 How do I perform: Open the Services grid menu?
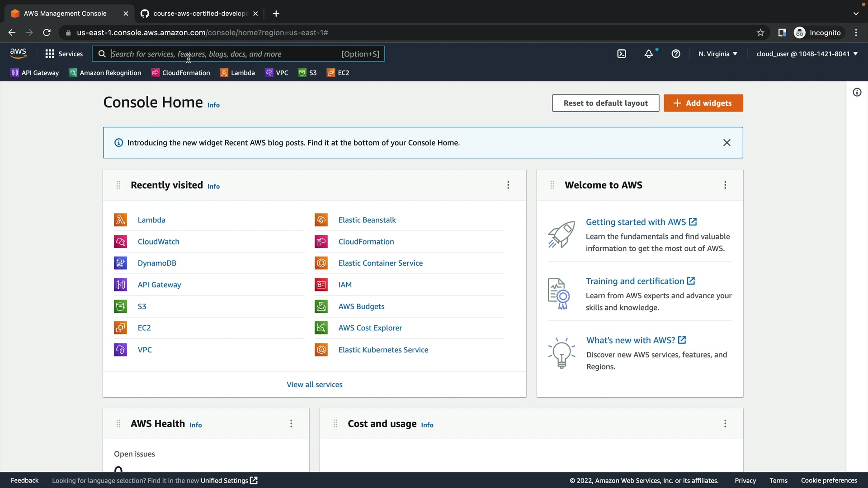pos(64,54)
